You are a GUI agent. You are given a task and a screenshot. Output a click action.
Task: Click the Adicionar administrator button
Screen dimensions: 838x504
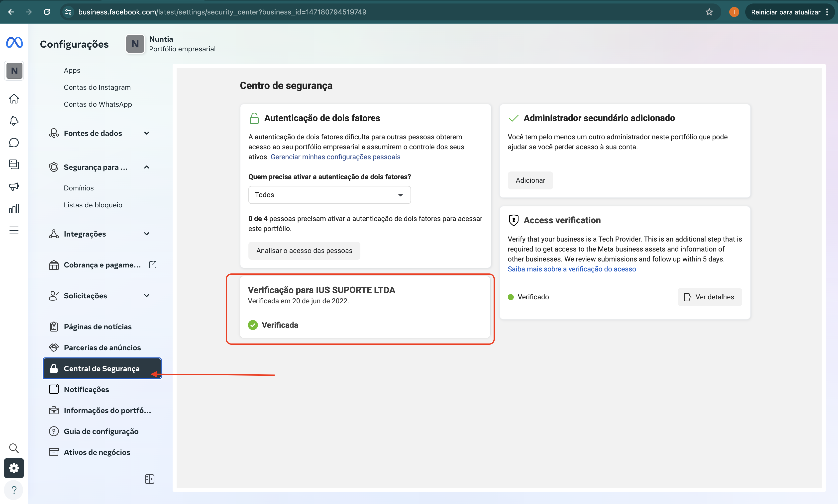pos(530,180)
